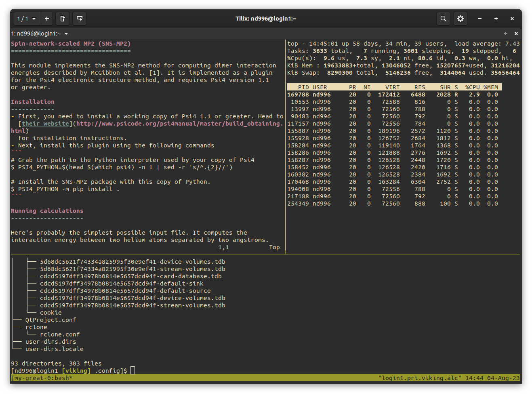The width and height of the screenshot is (532, 395).
Task: Click QtProject.conf in the tree listing
Action: pos(50,320)
